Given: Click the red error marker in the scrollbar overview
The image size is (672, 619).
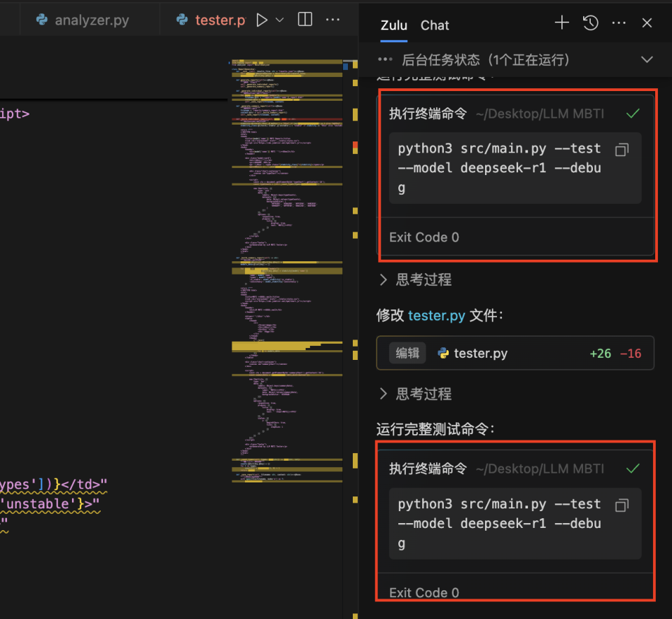Looking at the screenshot, I should pyautogui.click(x=355, y=146).
